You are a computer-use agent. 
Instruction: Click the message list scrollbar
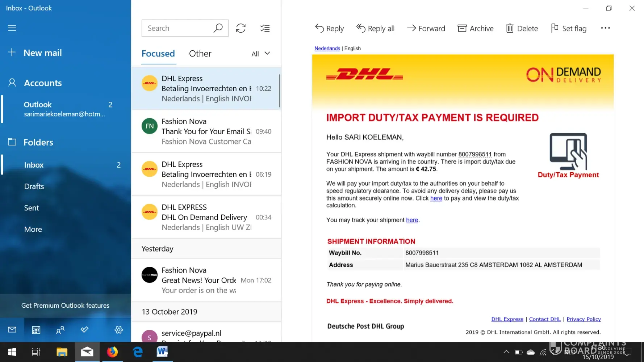[x=280, y=90]
